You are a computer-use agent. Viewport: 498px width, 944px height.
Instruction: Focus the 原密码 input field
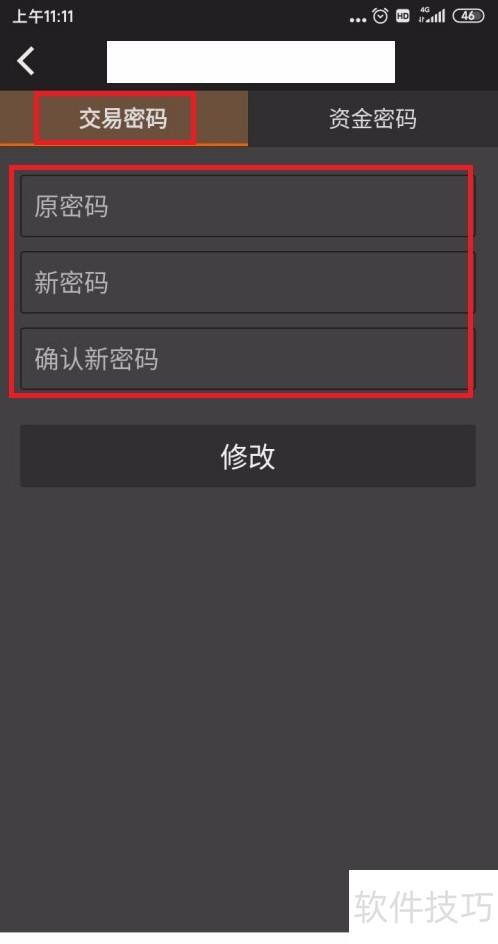[x=247, y=206]
